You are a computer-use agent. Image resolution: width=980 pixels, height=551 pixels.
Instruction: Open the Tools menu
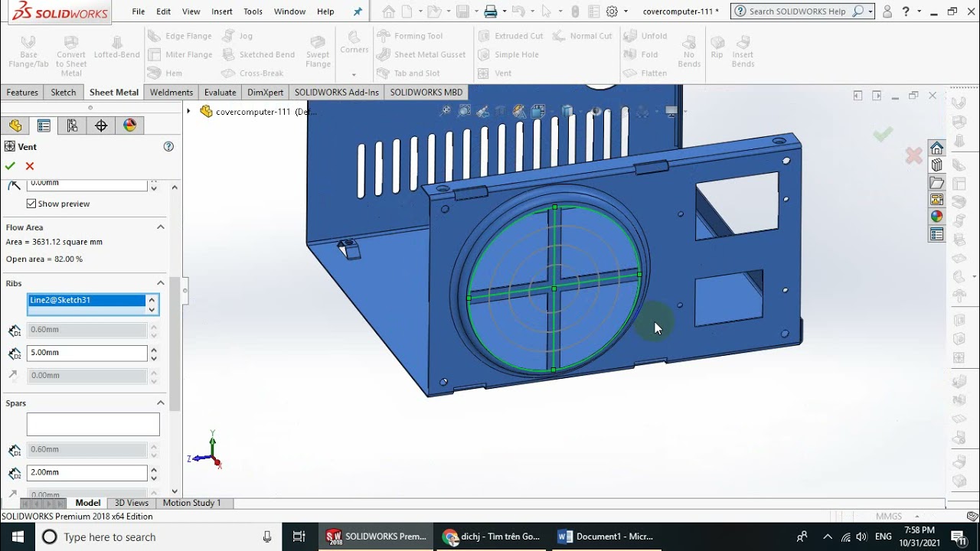[253, 11]
